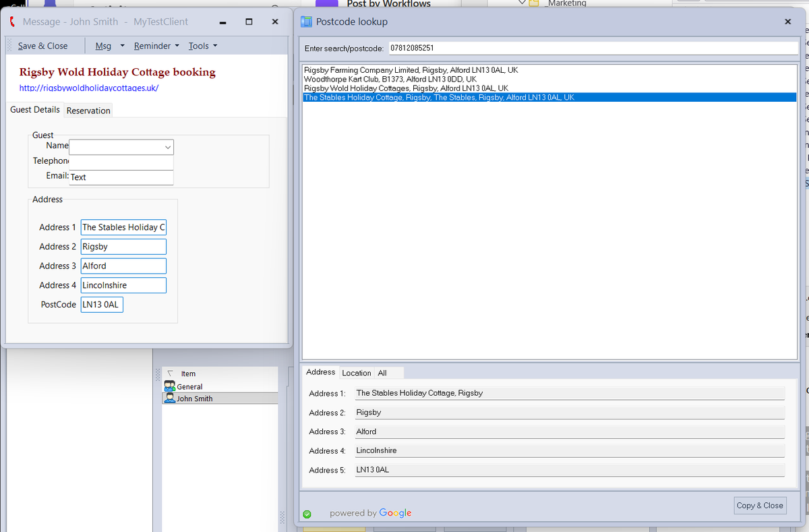Click the Address 3 Alford field in Message window
Screen dimensions: 809x532
[x=123, y=266]
